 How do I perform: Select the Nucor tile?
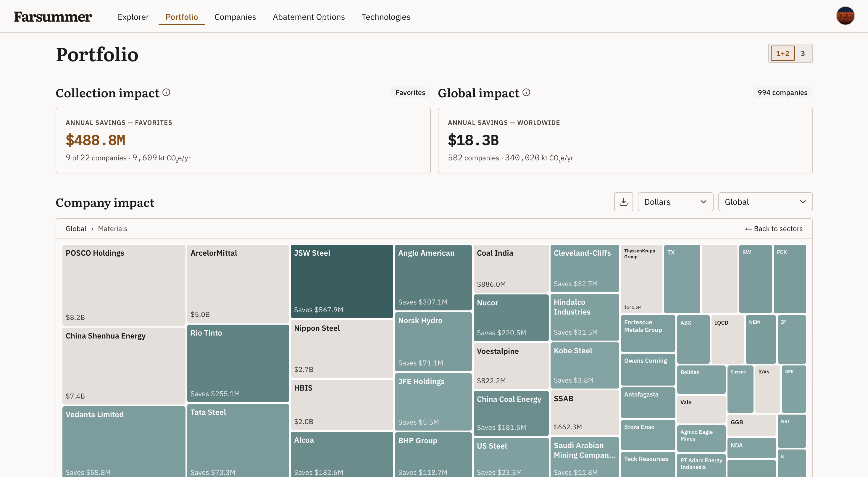511,318
